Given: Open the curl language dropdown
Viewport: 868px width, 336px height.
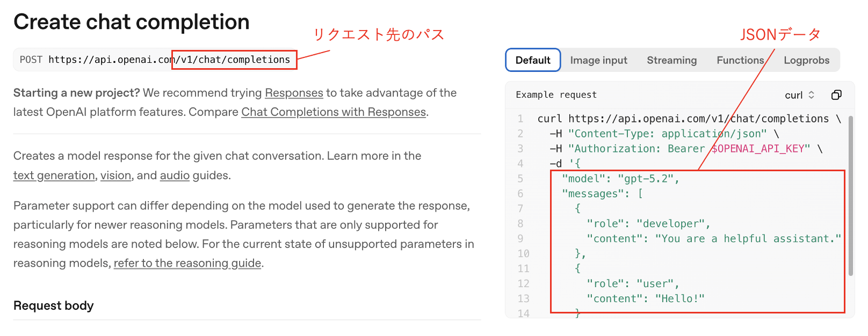Looking at the screenshot, I should coord(799,95).
